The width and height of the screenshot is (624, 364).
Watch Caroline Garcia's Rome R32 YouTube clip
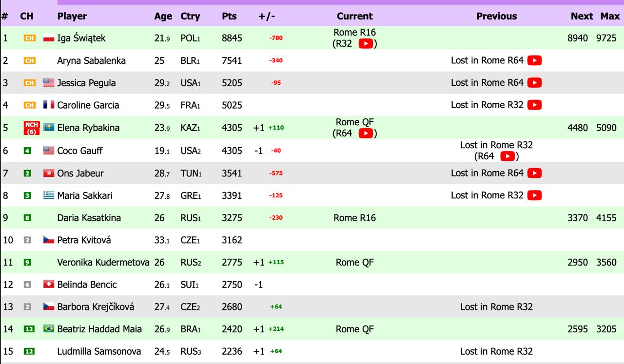[534, 105]
